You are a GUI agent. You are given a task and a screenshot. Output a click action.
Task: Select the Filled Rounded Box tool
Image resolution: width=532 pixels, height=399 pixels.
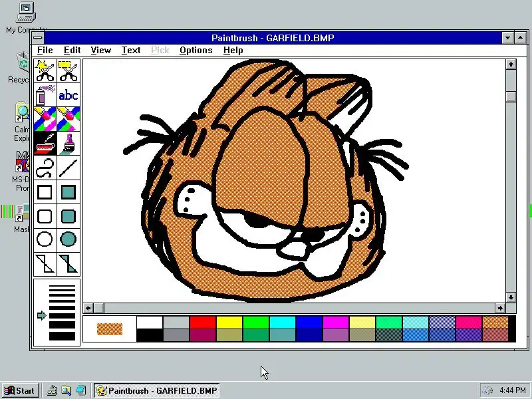click(x=68, y=216)
